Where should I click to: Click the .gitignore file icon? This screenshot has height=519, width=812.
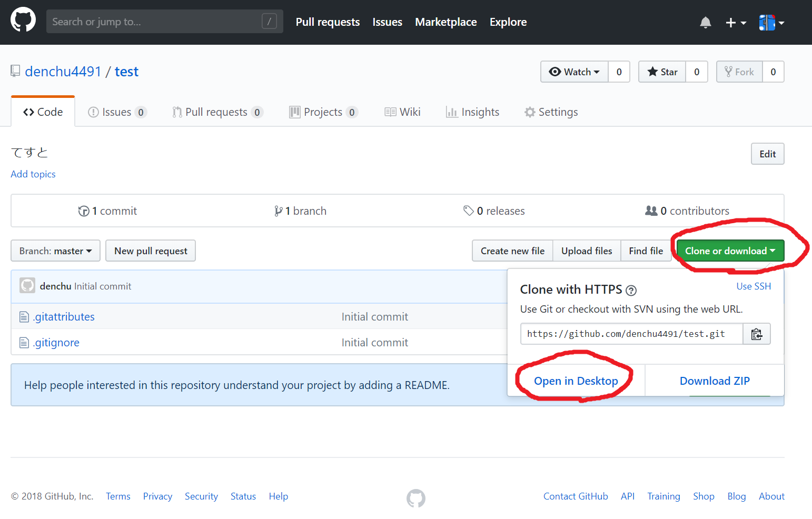(24, 343)
